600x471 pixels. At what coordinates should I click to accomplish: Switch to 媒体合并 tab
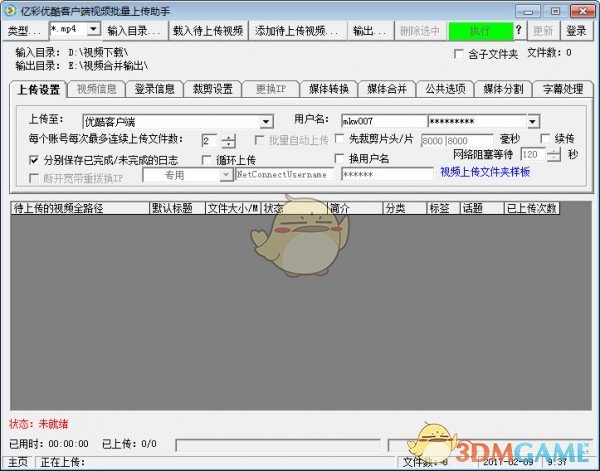[387, 89]
